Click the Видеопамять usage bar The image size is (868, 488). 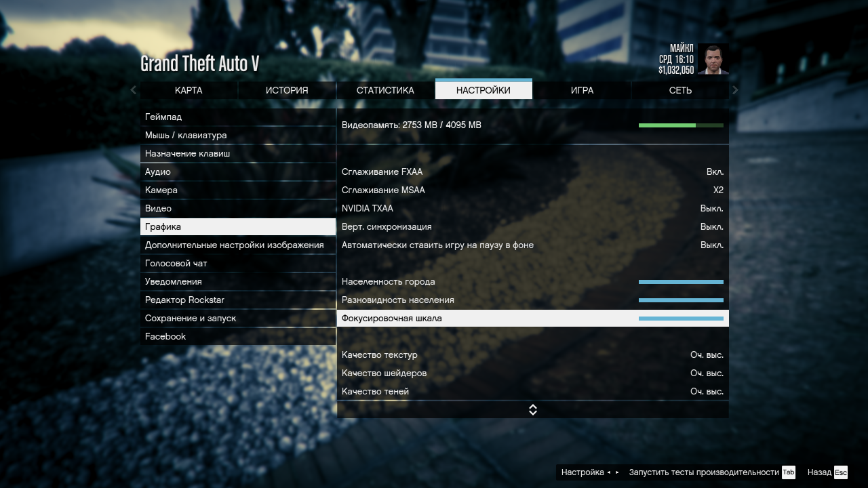pos(681,125)
